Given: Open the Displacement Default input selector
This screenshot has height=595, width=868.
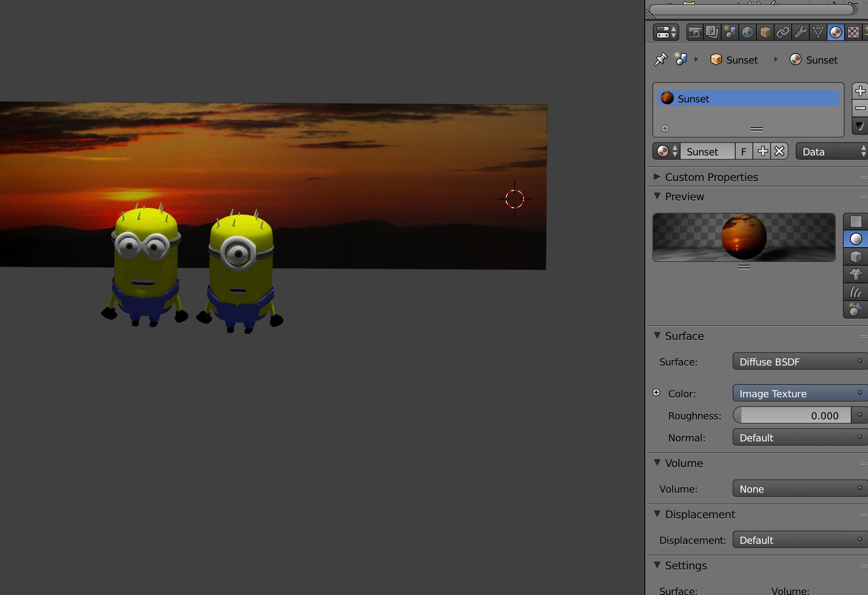Looking at the screenshot, I should [x=800, y=540].
